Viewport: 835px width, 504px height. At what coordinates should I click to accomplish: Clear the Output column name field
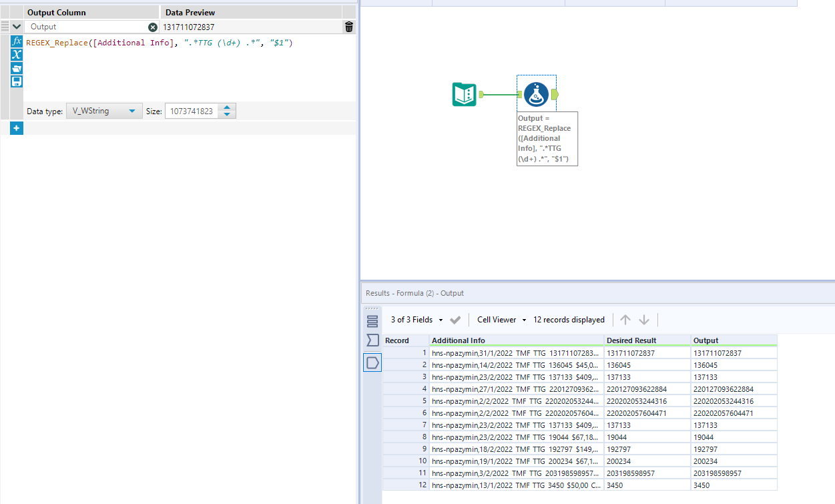[x=153, y=27]
